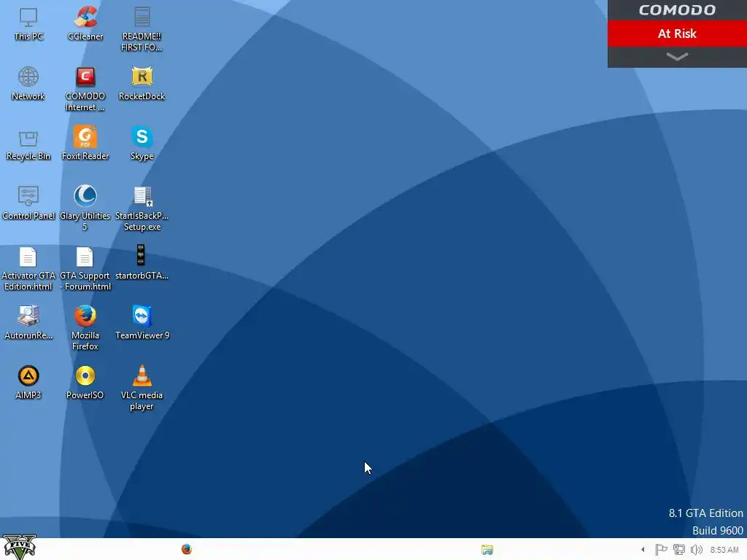Launch COMODO Internet Security shortcut

pos(85,90)
